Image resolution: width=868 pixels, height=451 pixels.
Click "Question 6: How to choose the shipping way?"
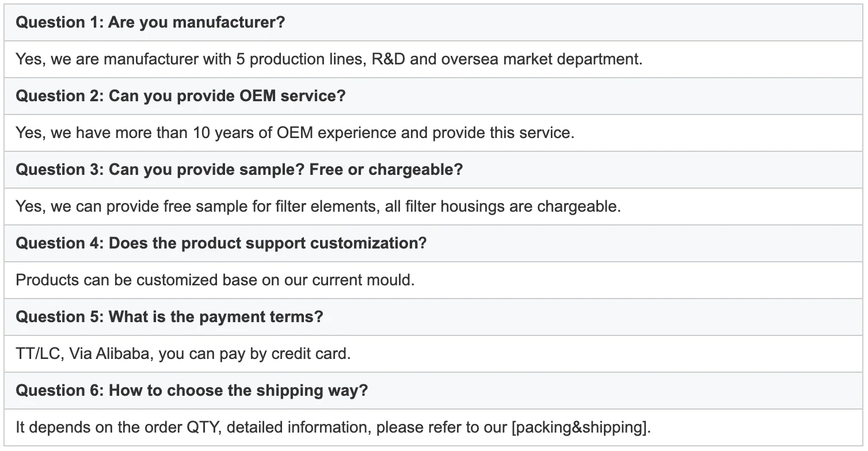(192, 391)
